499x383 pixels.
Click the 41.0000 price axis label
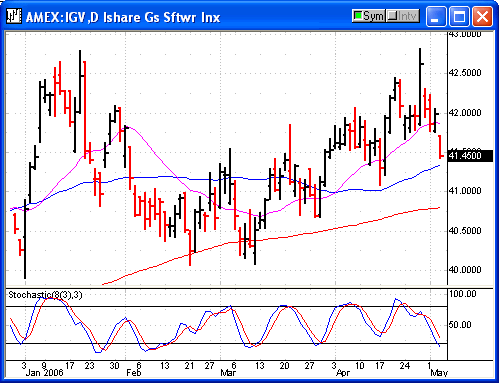[465, 191]
